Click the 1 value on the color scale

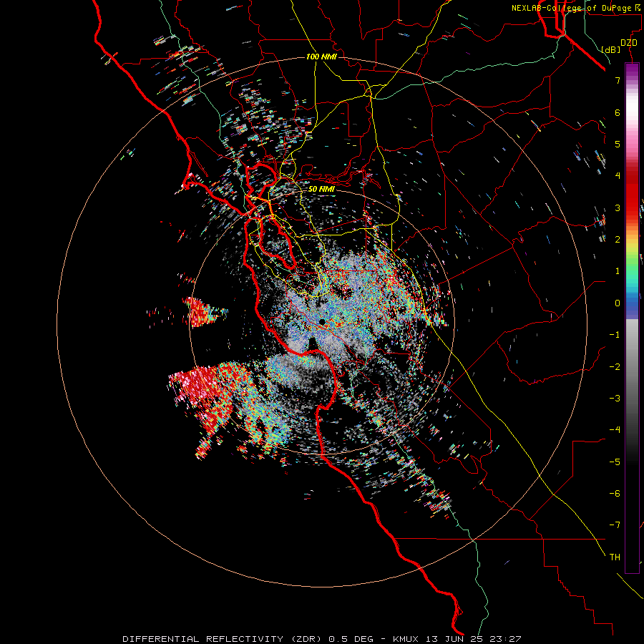(x=618, y=271)
